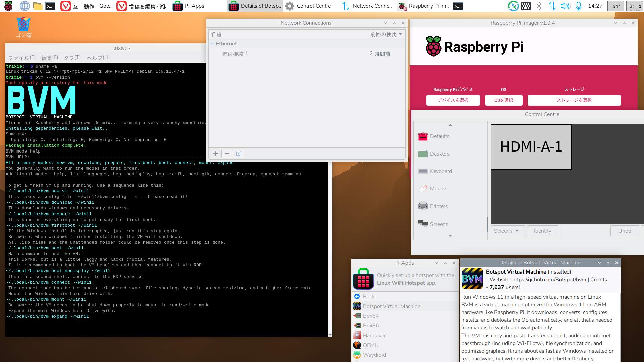Click the OSを選択 button
Screen dimensions: 644x362
pyautogui.click(x=503, y=100)
